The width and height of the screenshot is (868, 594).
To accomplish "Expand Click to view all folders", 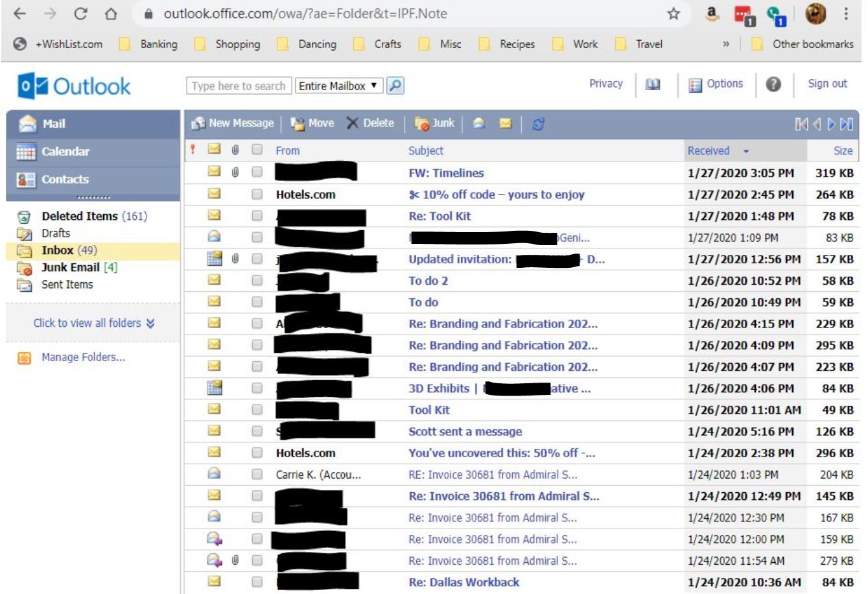I will pos(93,323).
